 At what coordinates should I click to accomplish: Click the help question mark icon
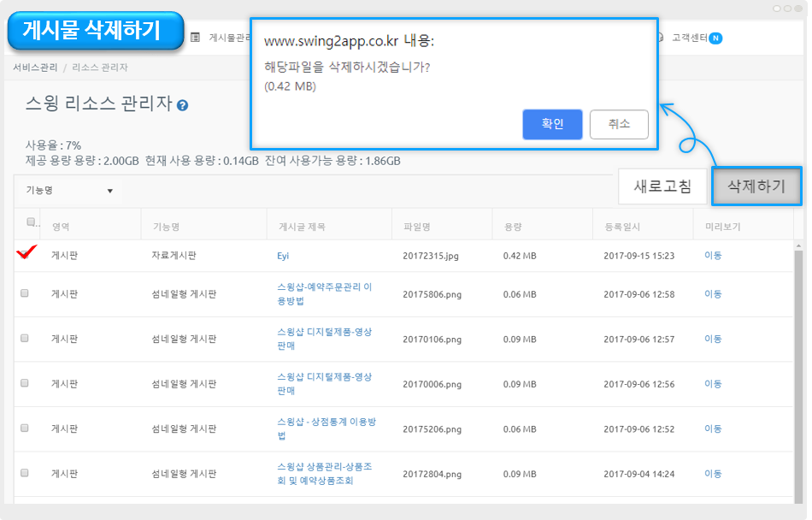(182, 105)
